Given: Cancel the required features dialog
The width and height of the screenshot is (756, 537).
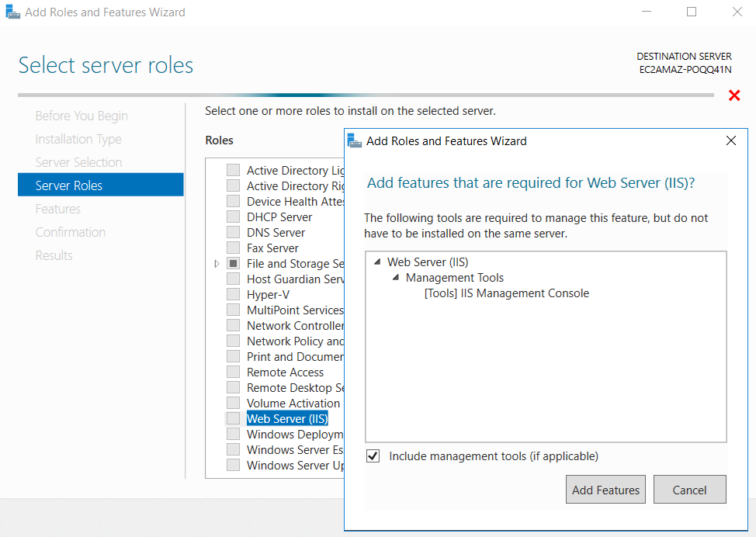Looking at the screenshot, I should click(x=689, y=490).
